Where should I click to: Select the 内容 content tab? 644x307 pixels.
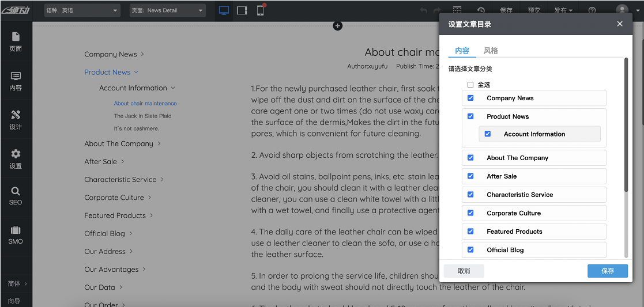click(462, 51)
